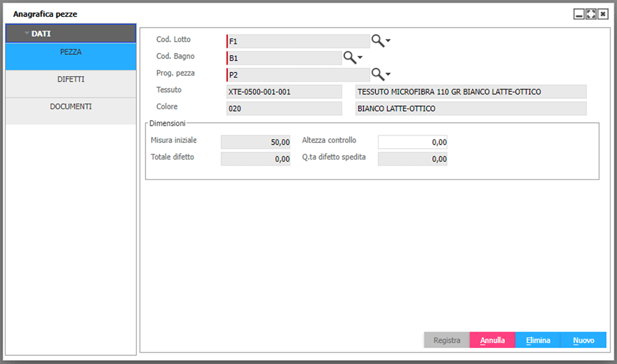Click the Misura iniziale label
The height and width of the screenshot is (364, 617).
tap(174, 140)
